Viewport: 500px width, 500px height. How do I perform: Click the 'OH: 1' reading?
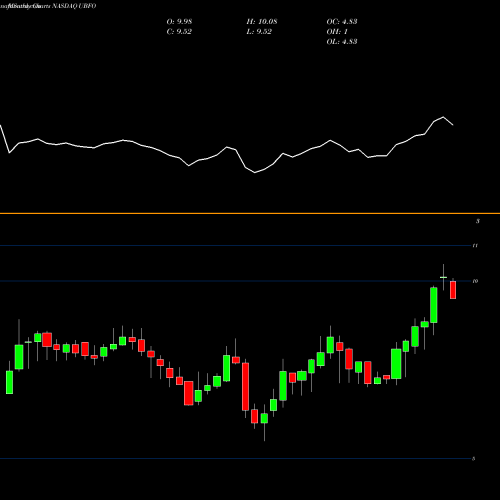pos(337,32)
